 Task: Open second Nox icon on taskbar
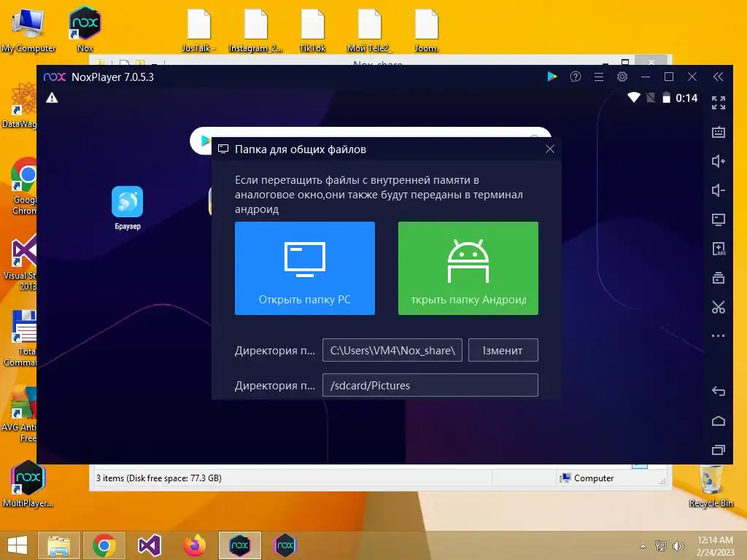click(285, 545)
